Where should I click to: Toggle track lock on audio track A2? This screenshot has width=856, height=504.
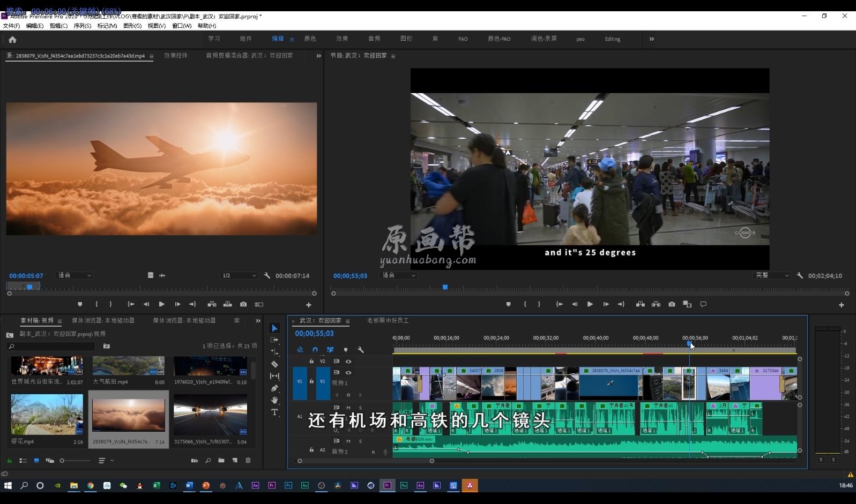[311, 450]
